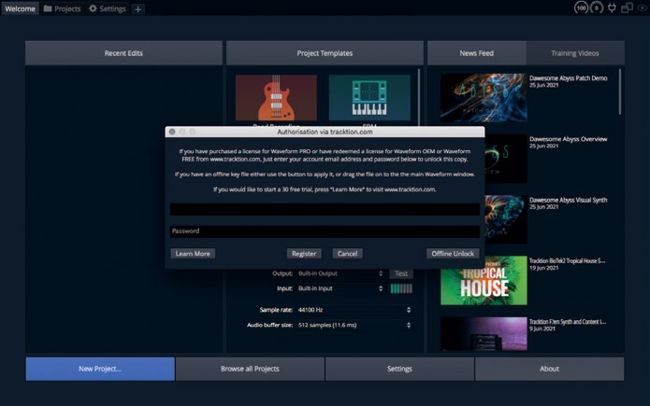This screenshot has height=406, width=650.
Task: Select the keyboard EDM template thumbnail
Action: click(369, 98)
